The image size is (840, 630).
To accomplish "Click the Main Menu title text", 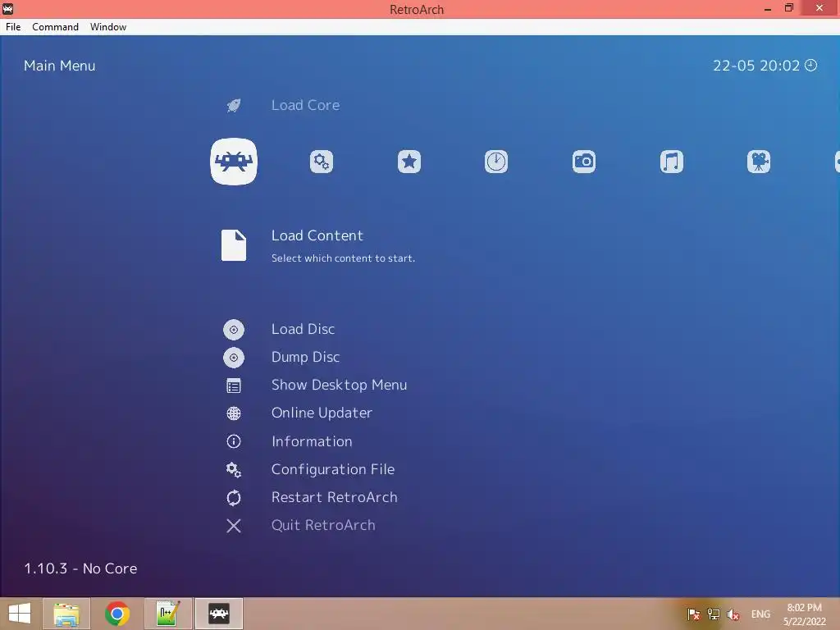I will click(x=59, y=66).
